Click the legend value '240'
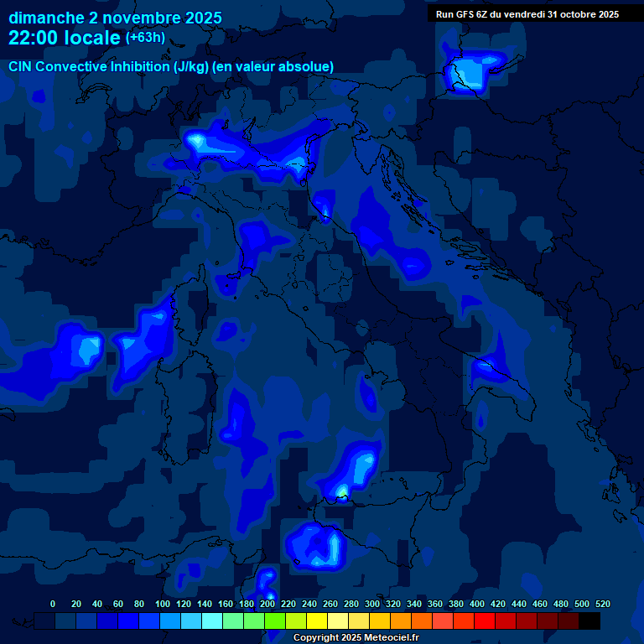 309,604
